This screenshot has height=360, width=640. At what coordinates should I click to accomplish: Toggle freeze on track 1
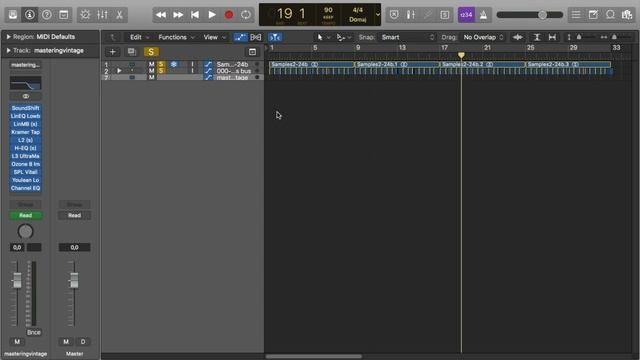pos(174,64)
